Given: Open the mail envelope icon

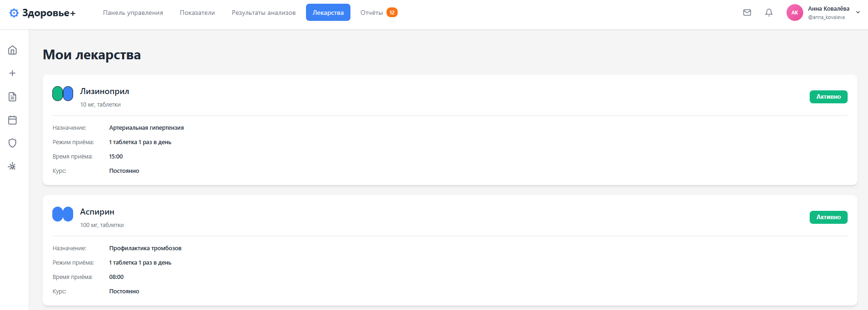Looking at the screenshot, I should point(747,13).
